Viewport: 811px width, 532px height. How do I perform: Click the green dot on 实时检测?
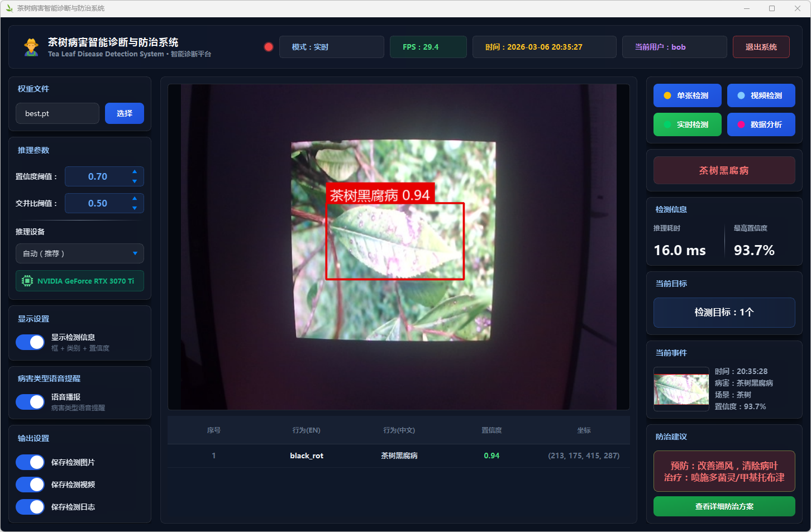coord(667,124)
